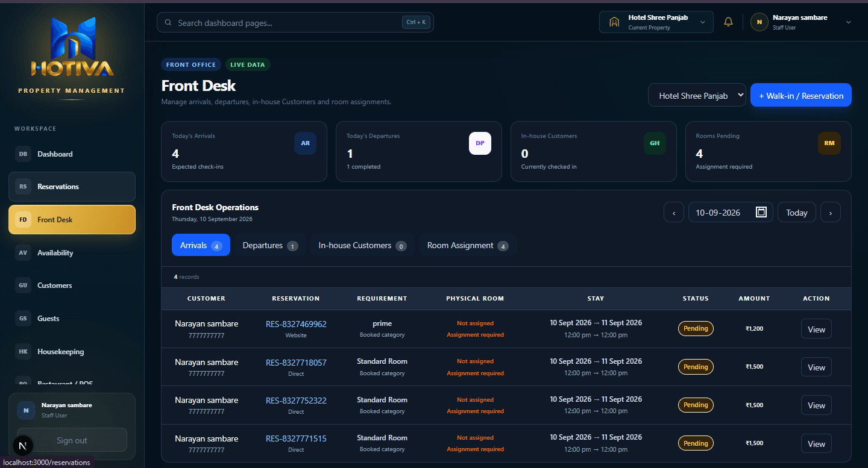Click the DB icon beside Dashboard
Image resolution: width=868 pixels, height=468 pixels.
(x=23, y=154)
